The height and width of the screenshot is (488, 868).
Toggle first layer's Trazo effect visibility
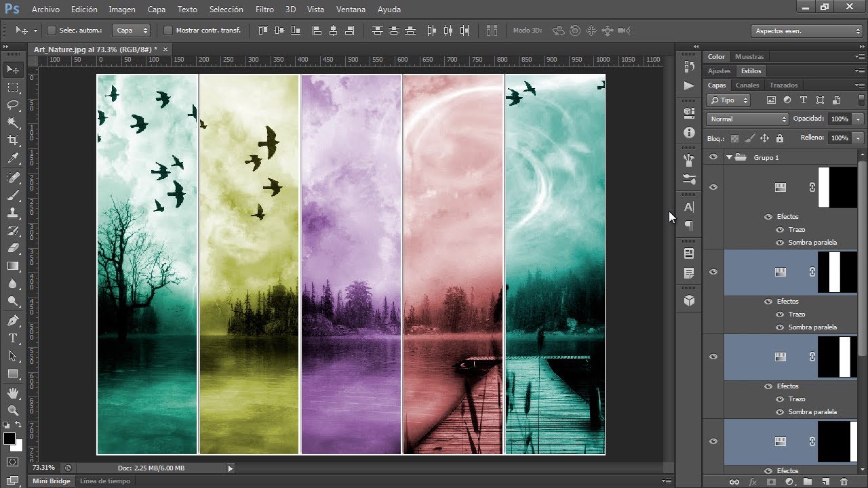780,230
